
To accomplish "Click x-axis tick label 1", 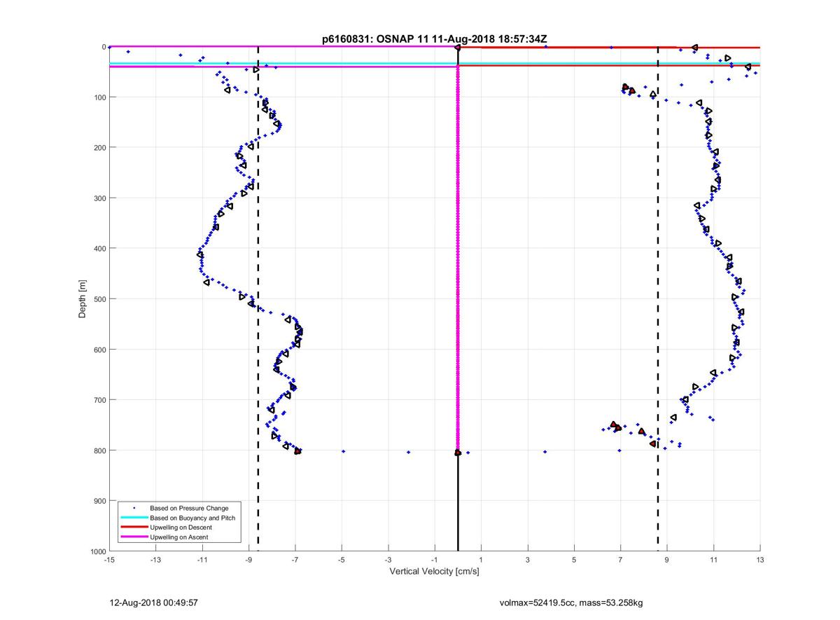I will tap(481, 560).
